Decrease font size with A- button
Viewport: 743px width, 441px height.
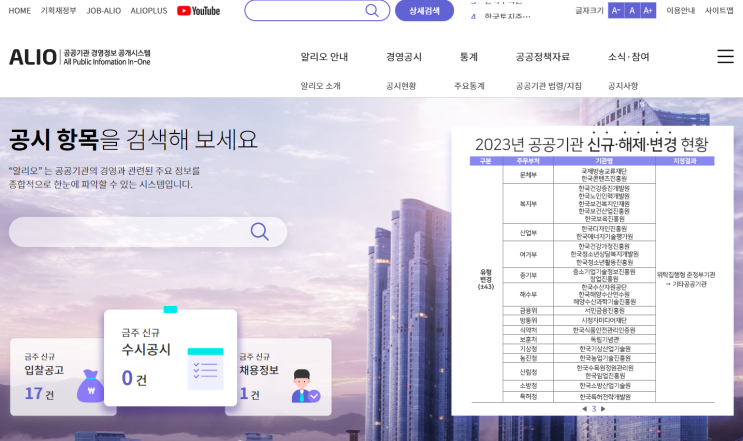pos(616,10)
